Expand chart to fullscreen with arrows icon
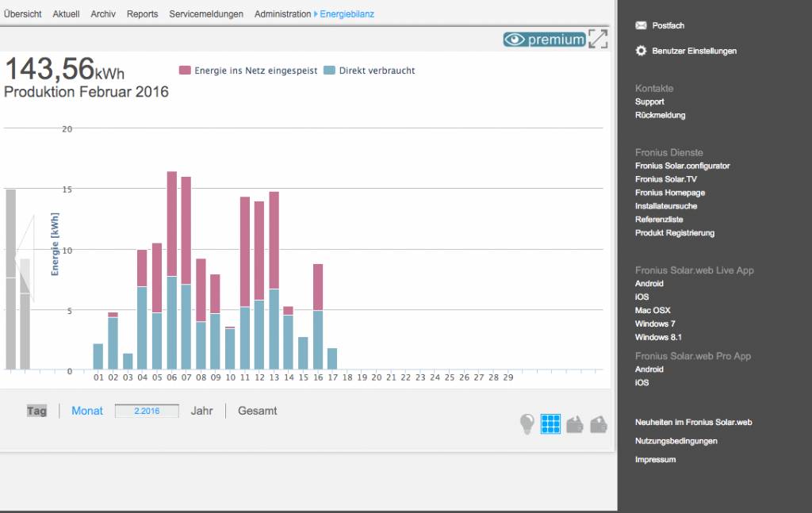The width and height of the screenshot is (812, 513). coord(598,39)
